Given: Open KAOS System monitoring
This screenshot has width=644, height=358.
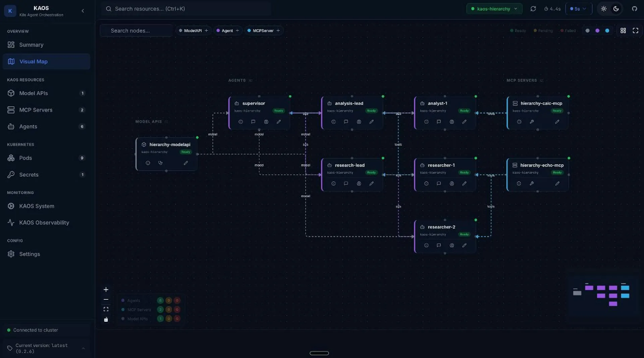Looking at the screenshot, I should click(46, 206).
